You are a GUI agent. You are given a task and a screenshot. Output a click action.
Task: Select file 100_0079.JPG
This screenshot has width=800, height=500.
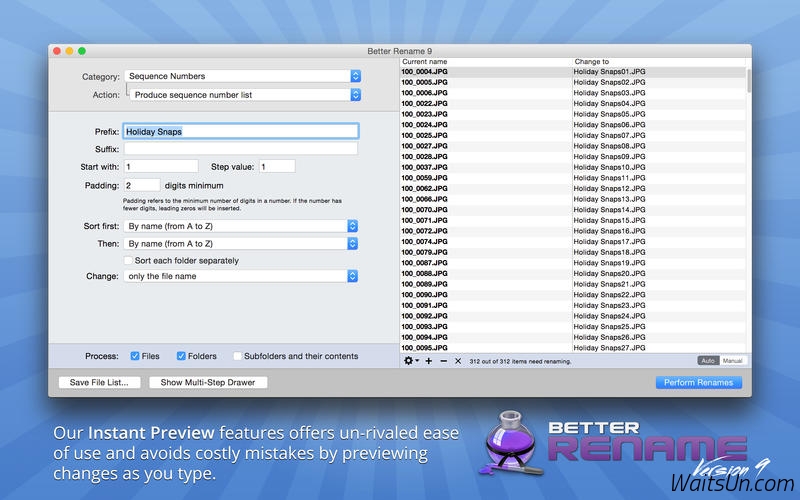(424, 253)
